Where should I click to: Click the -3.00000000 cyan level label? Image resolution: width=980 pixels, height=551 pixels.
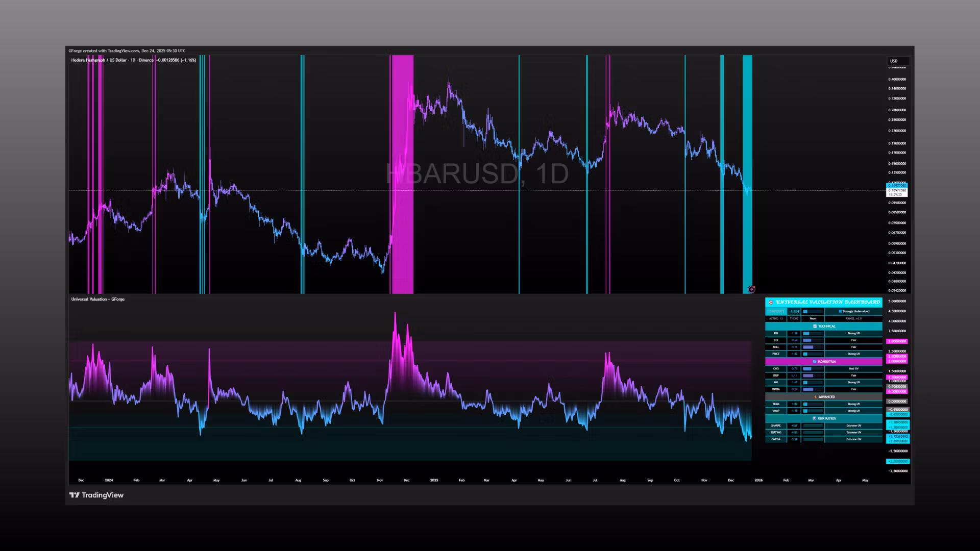(x=897, y=461)
